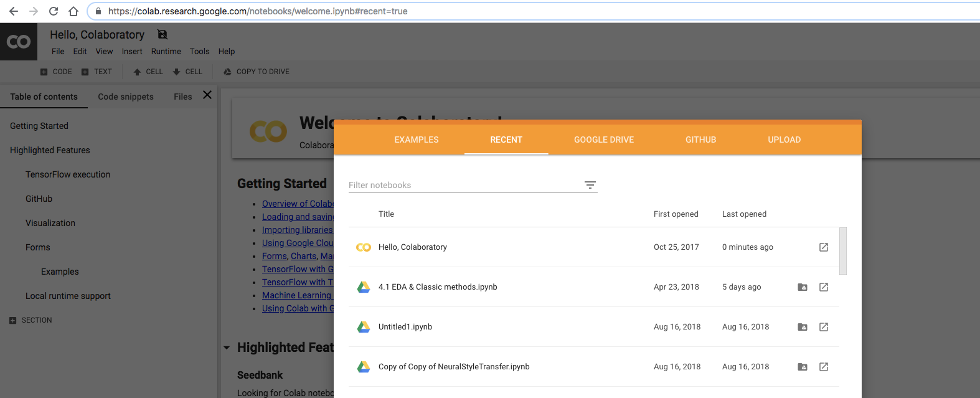
Task: Open Overview of Colab link
Action: 298,204
